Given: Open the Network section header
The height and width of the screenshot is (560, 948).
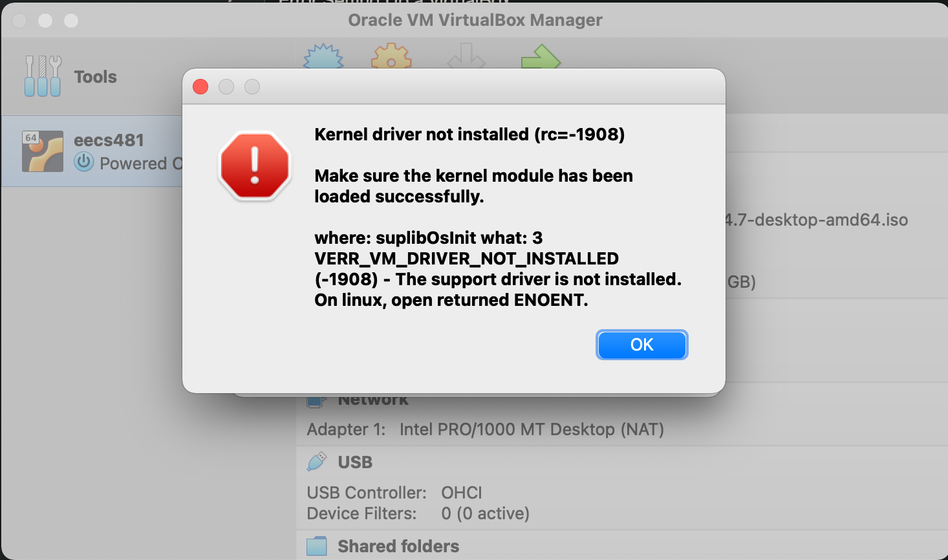Looking at the screenshot, I should (373, 400).
